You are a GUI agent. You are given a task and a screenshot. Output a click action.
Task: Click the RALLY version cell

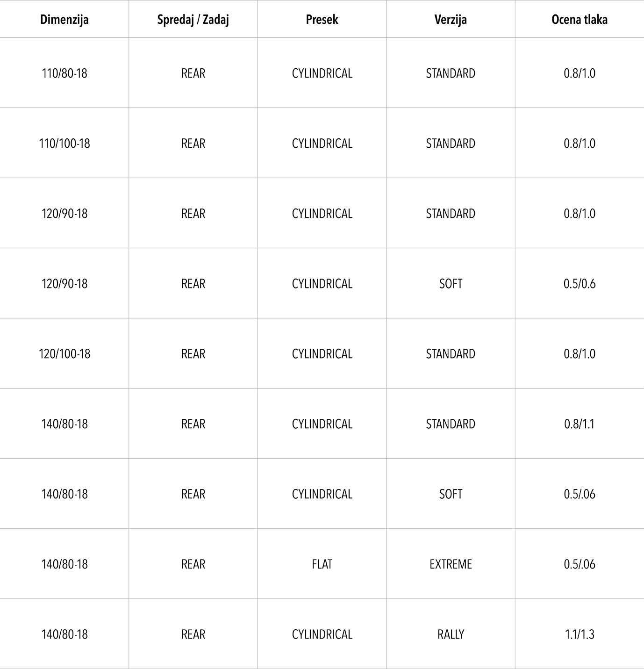click(x=451, y=634)
